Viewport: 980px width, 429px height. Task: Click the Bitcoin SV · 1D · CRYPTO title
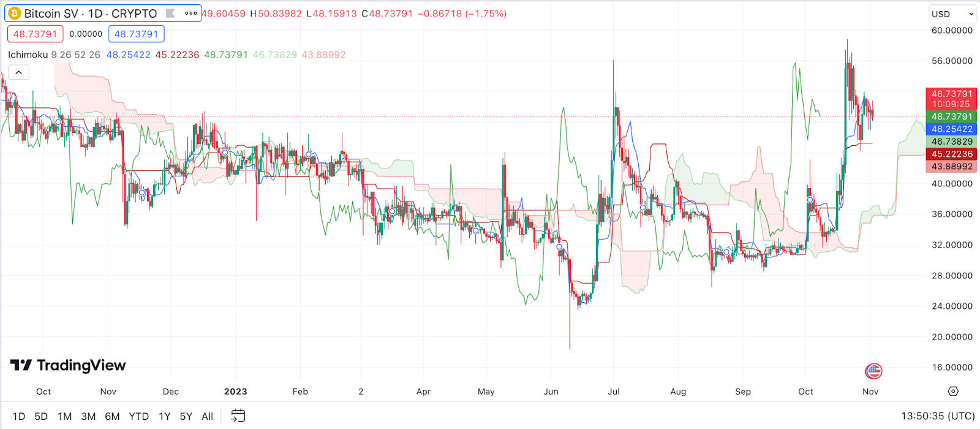[90, 13]
